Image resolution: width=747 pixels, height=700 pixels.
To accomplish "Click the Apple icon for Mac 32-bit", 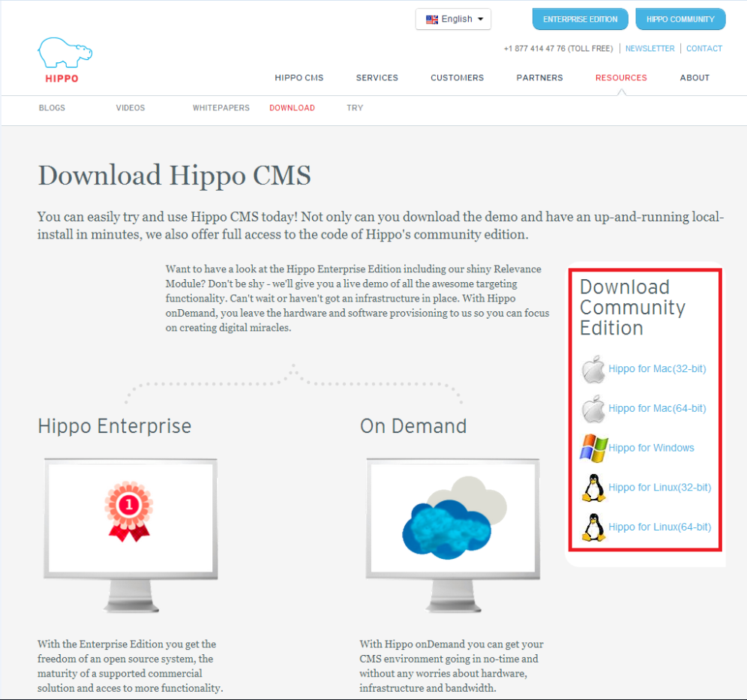I will click(593, 369).
